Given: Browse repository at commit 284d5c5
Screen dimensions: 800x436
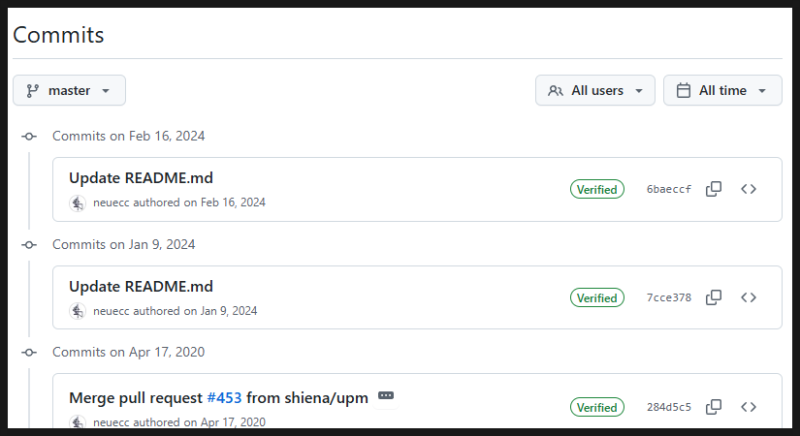Looking at the screenshot, I should (x=748, y=407).
